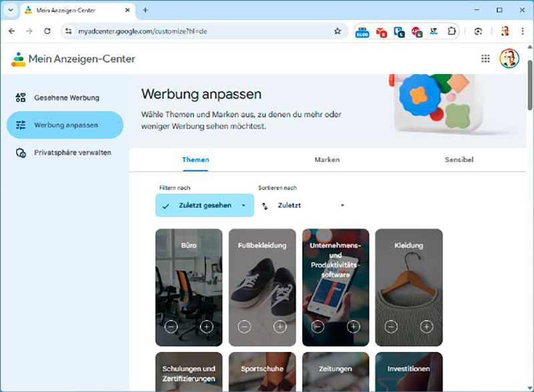Open the Extensions puzzle-piece menu

click(452, 31)
